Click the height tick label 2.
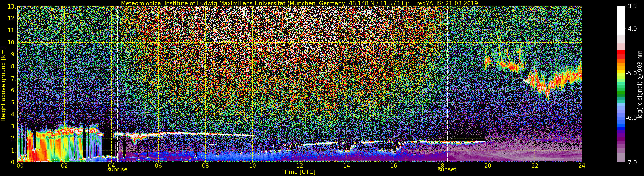 [x=13, y=138]
